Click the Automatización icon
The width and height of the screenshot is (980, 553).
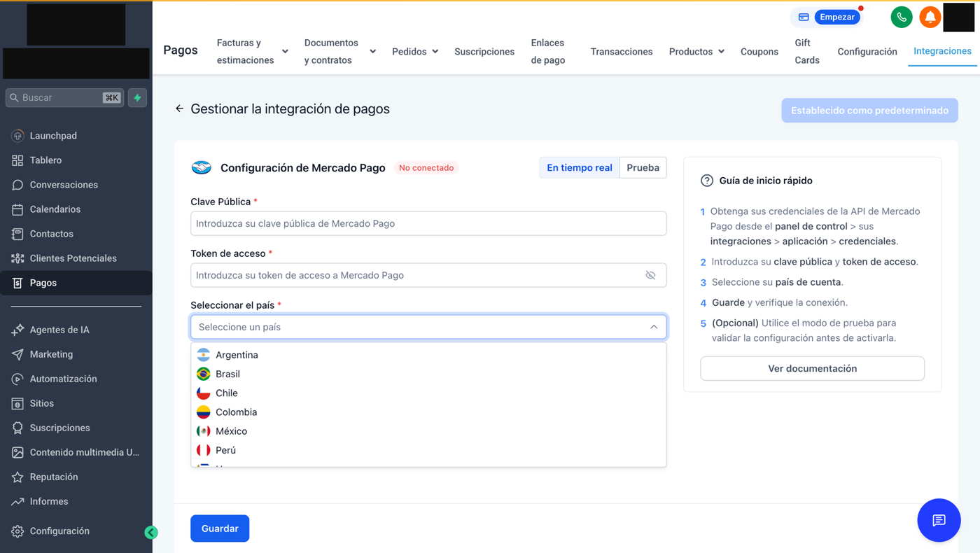[17, 379]
